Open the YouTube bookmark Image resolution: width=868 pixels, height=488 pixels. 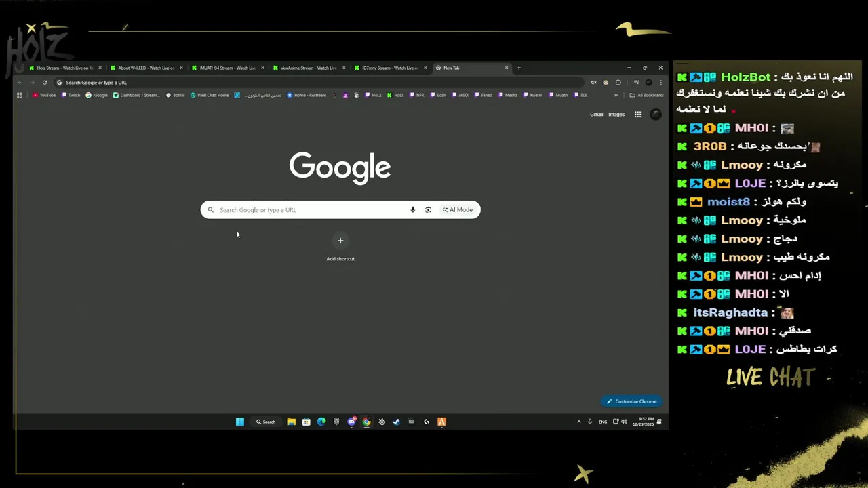pos(44,96)
